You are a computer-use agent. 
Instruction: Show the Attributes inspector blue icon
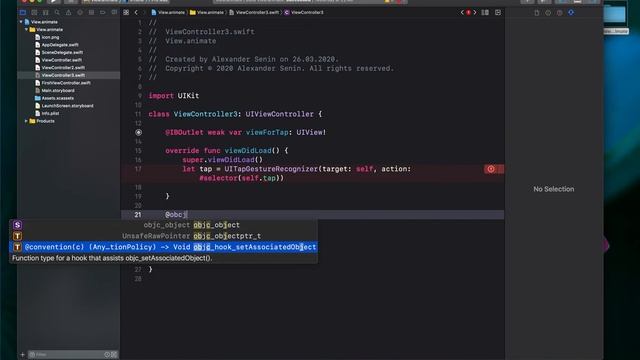click(x=571, y=13)
